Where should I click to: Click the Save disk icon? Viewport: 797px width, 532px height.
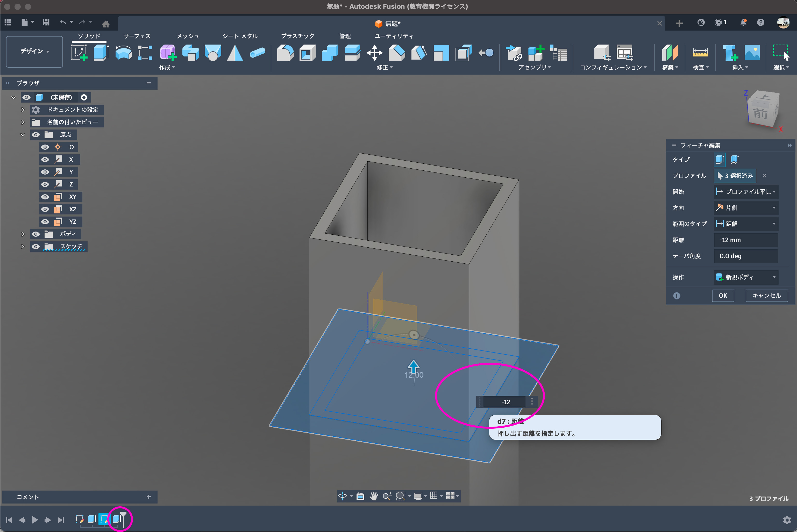[46, 23]
